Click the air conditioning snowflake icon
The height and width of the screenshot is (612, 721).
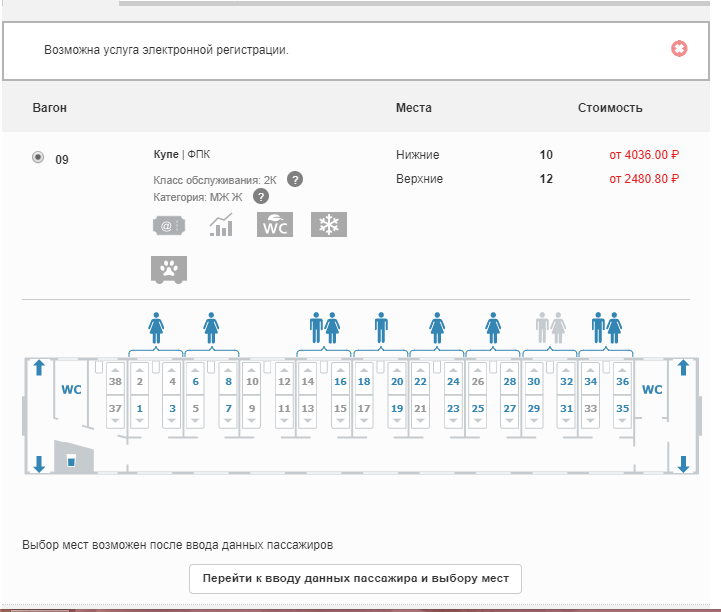329,226
